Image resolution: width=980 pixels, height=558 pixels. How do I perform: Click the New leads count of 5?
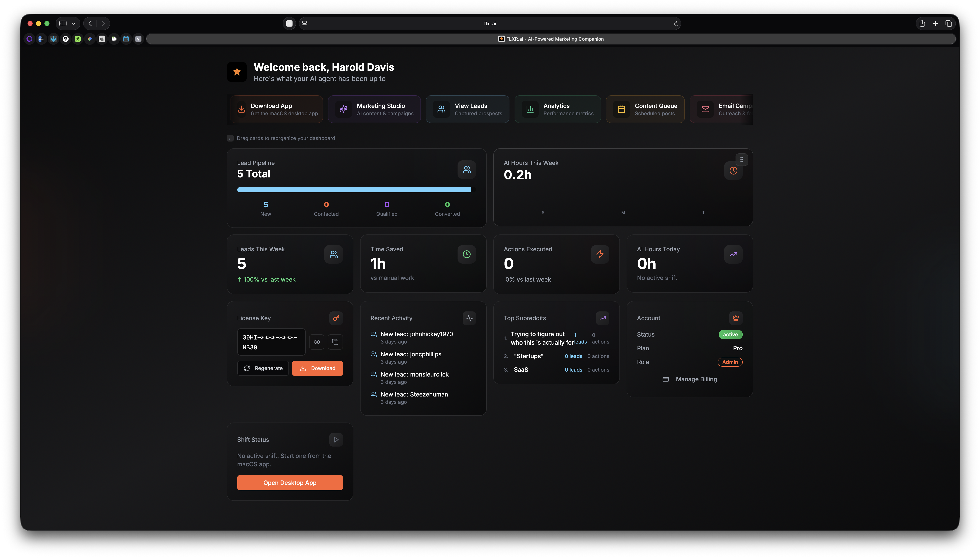(266, 205)
